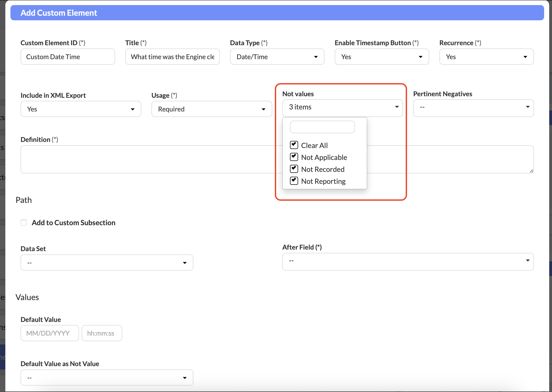Viewport: 552px width, 392px height.
Task: Expand the Usage dropdown
Action: [x=212, y=109]
